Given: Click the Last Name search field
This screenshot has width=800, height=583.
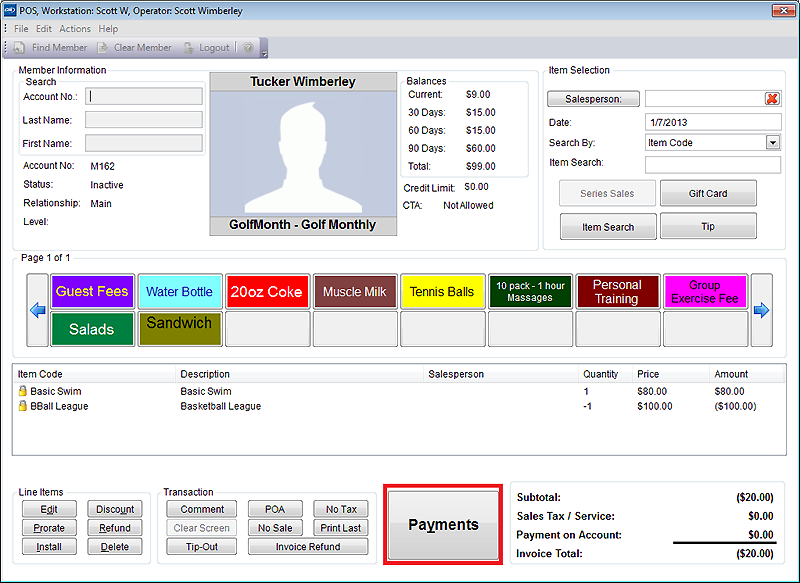Looking at the screenshot, I should tap(144, 120).
